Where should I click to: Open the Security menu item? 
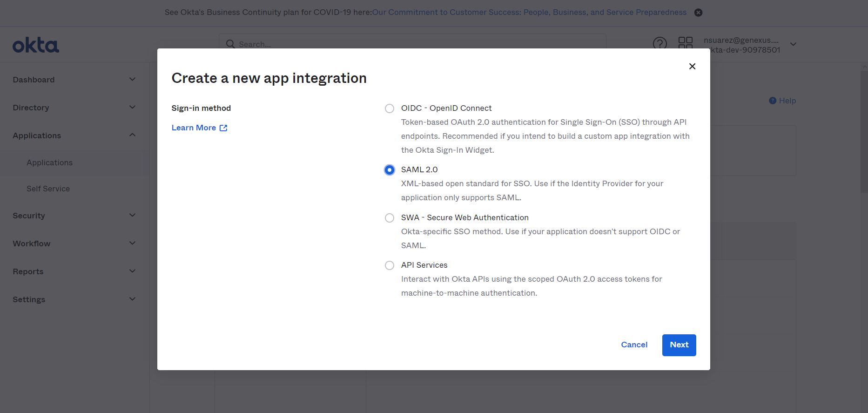tap(29, 216)
